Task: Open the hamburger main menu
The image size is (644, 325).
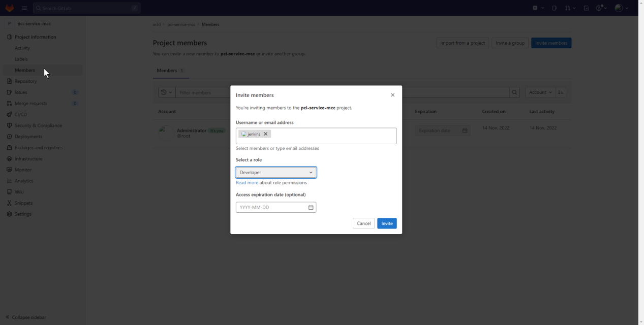Action: [x=24, y=8]
